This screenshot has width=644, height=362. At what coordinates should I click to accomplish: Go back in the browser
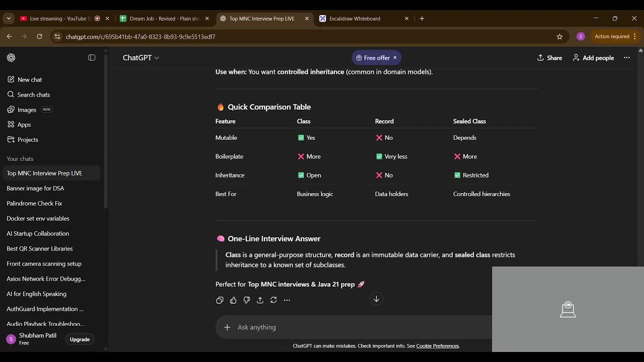pyautogui.click(x=9, y=37)
